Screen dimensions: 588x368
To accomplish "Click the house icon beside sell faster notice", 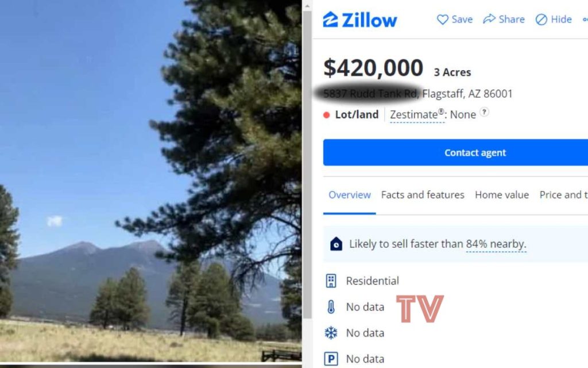I will pos(336,244).
